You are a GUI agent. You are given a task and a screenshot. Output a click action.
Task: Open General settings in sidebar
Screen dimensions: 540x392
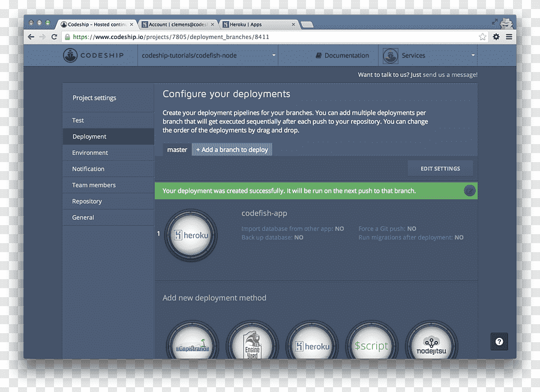pos(108,217)
